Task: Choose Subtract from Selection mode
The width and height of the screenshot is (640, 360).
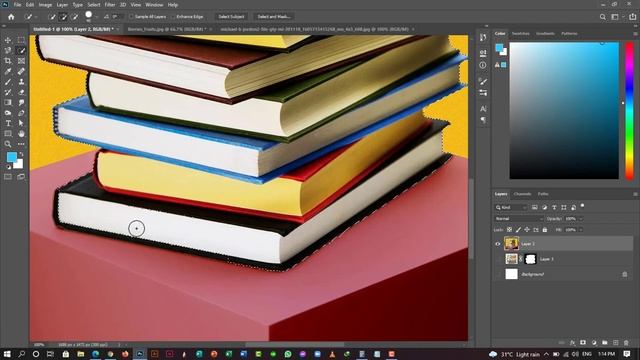Action: [75, 17]
